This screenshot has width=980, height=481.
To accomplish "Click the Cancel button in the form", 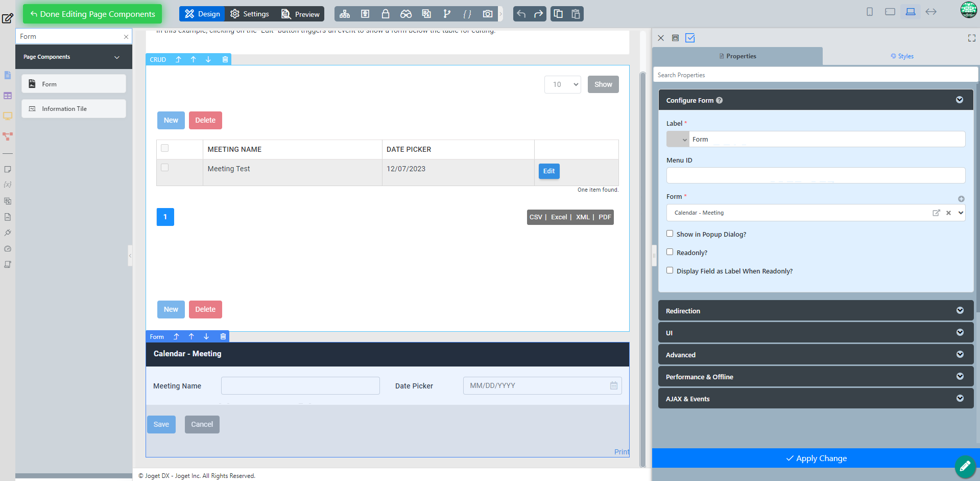I will tap(202, 424).
